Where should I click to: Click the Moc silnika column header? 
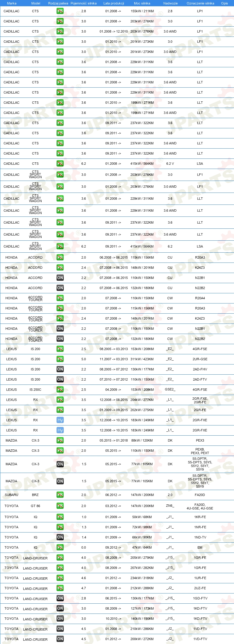click(x=142, y=3)
